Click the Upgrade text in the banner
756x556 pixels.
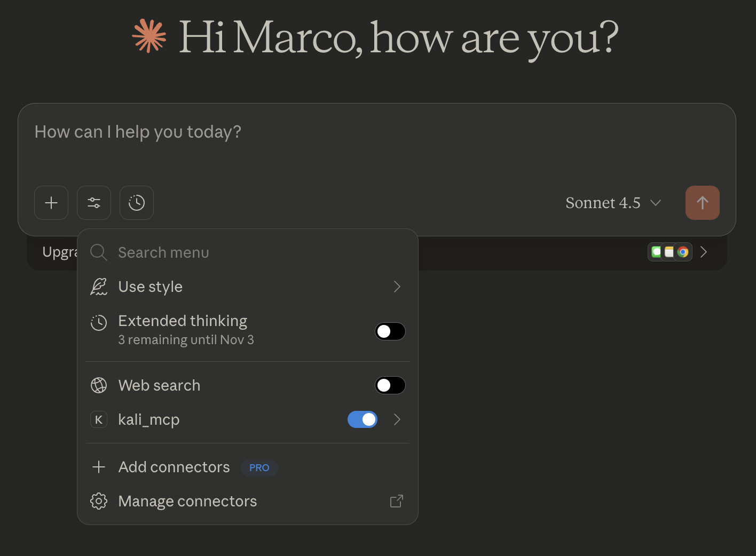[x=59, y=252]
